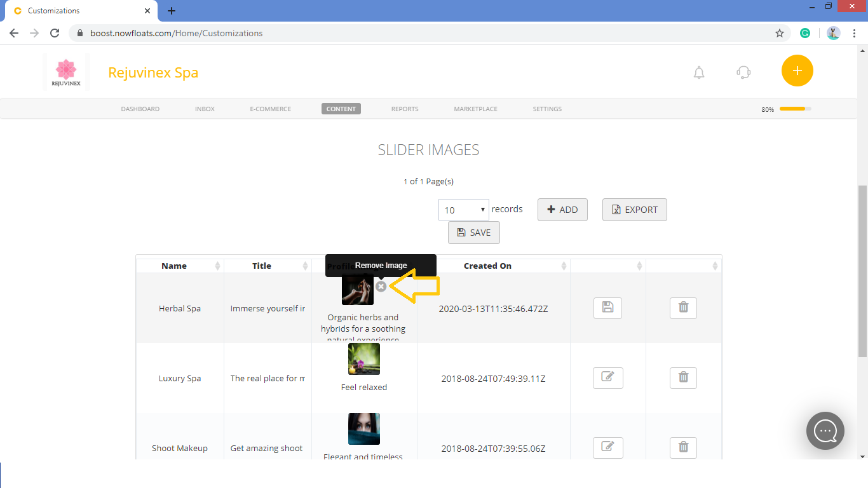Go to the Dashboard menu
Viewport: 868px width, 488px height.
point(140,109)
